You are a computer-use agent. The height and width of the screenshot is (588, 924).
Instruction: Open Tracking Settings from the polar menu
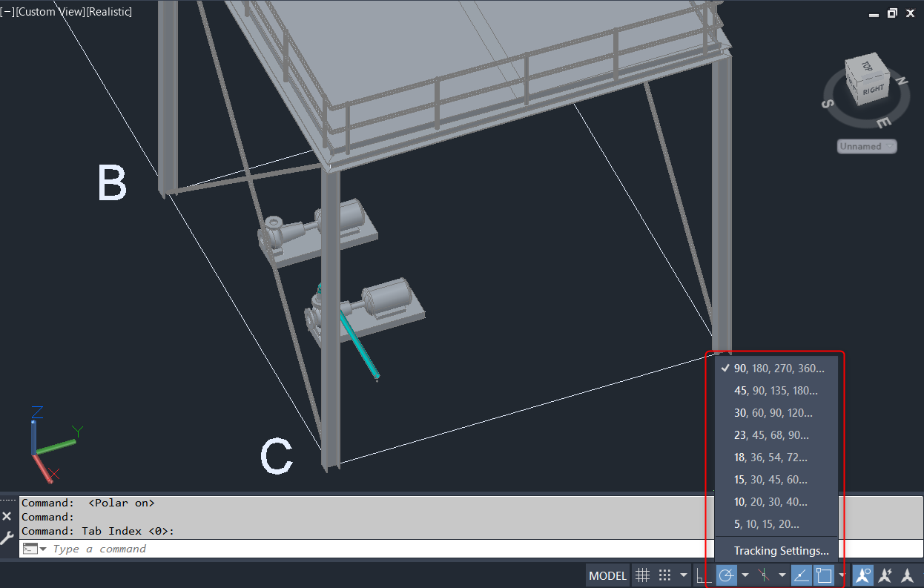(776, 551)
